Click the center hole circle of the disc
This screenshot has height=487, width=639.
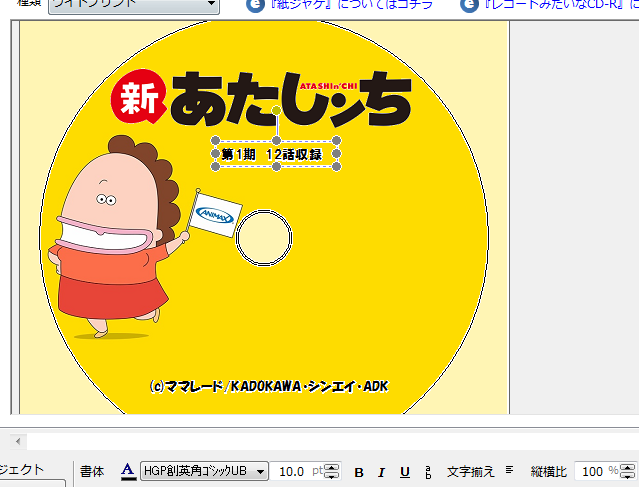(264, 238)
